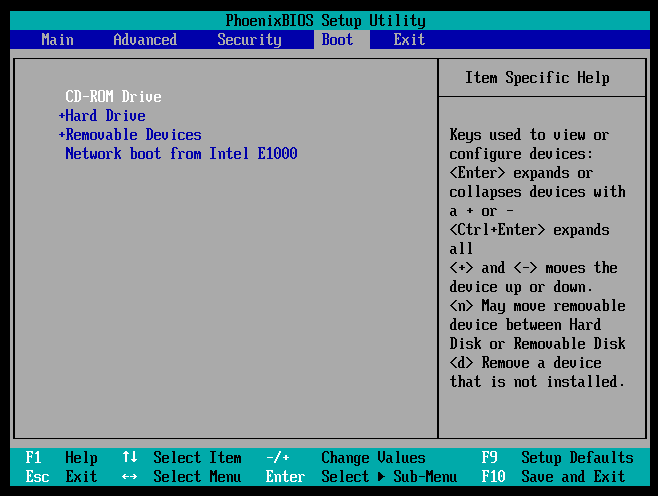This screenshot has height=496, width=658.
Task: Click the up-down arrows Select Item icon
Action: [x=130, y=457]
